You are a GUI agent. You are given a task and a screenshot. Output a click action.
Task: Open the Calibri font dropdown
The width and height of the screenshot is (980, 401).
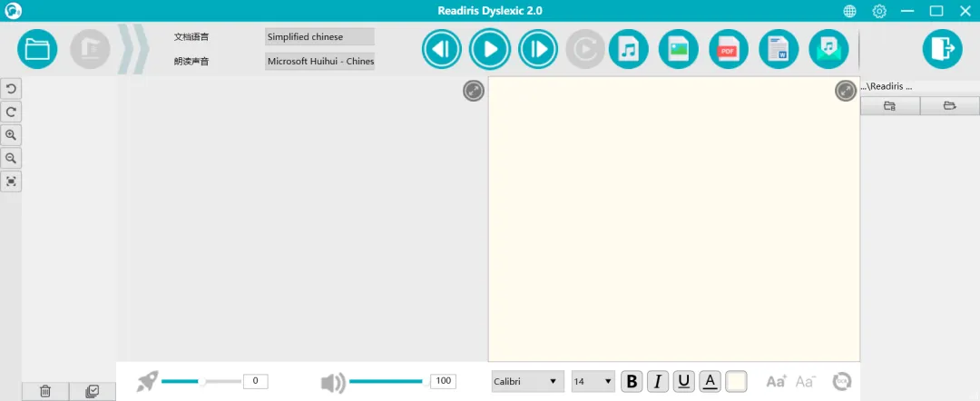point(527,381)
